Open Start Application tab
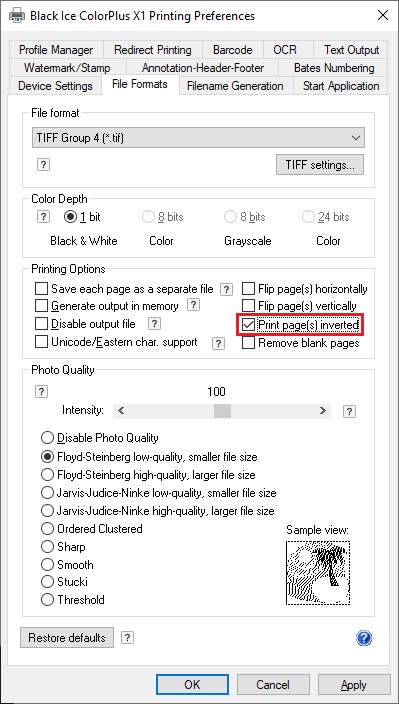The width and height of the screenshot is (399, 704). pos(341,86)
